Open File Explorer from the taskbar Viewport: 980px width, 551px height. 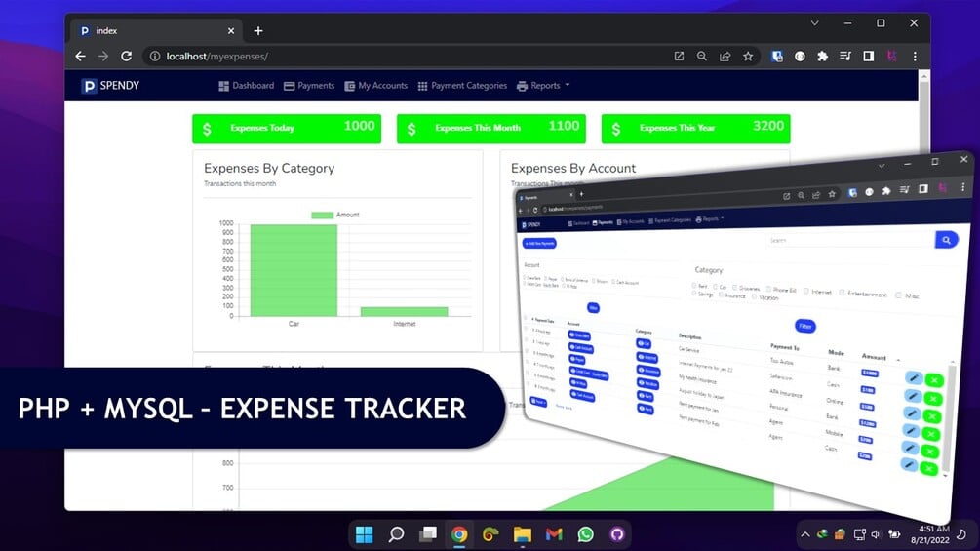[523, 534]
